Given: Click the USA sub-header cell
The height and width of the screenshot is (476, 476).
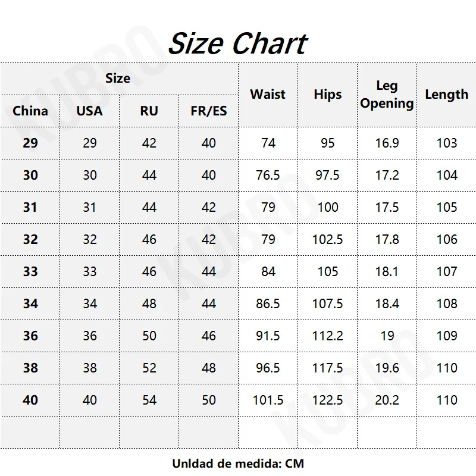Looking at the screenshot, I should tap(90, 111).
